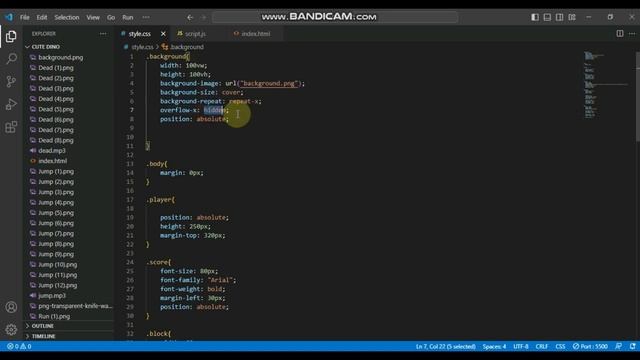Click the Ln 7, Col 22 cursor position

click(445, 347)
